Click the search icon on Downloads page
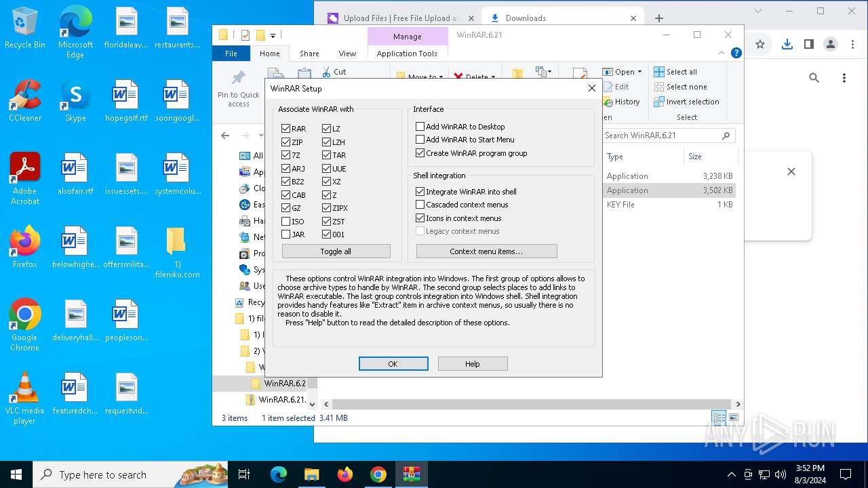 (x=814, y=78)
